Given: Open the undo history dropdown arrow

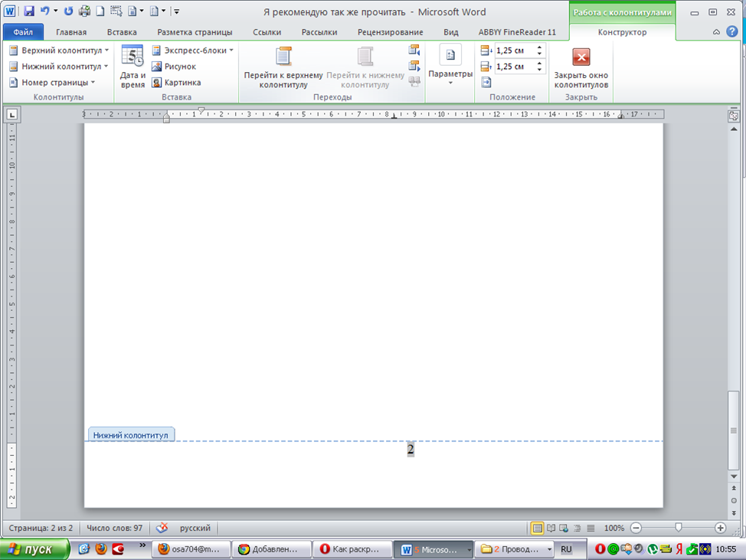Looking at the screenshot, I should click(56, 11).
